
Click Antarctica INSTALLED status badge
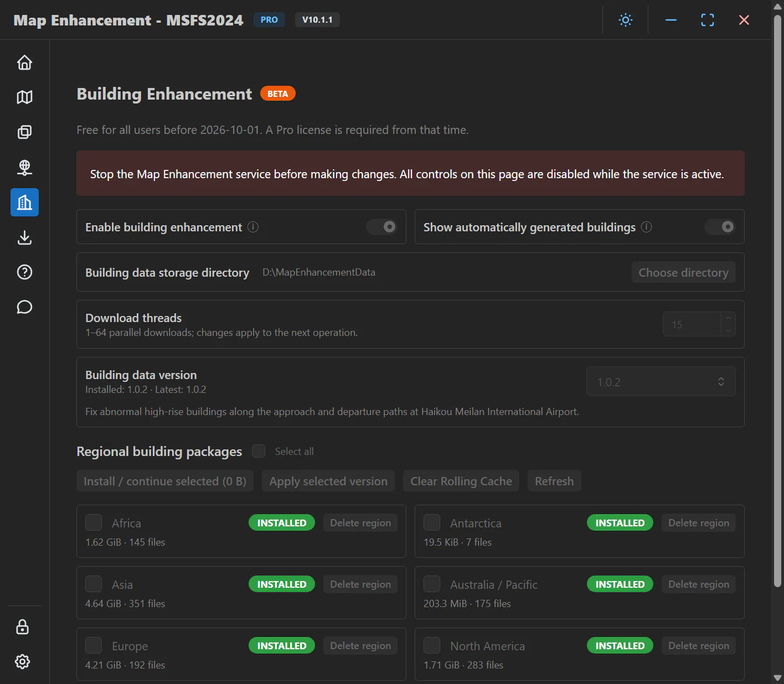[x=620, y=522]
